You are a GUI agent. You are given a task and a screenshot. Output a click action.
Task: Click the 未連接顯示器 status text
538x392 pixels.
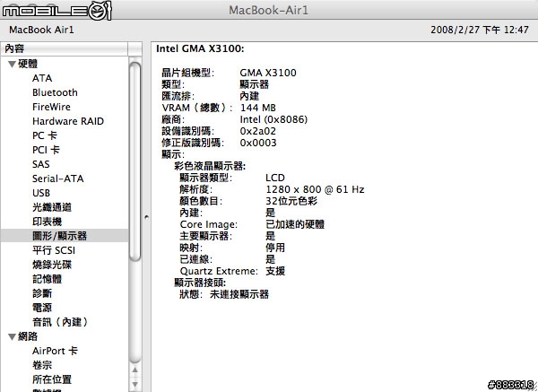click(239, 294)
